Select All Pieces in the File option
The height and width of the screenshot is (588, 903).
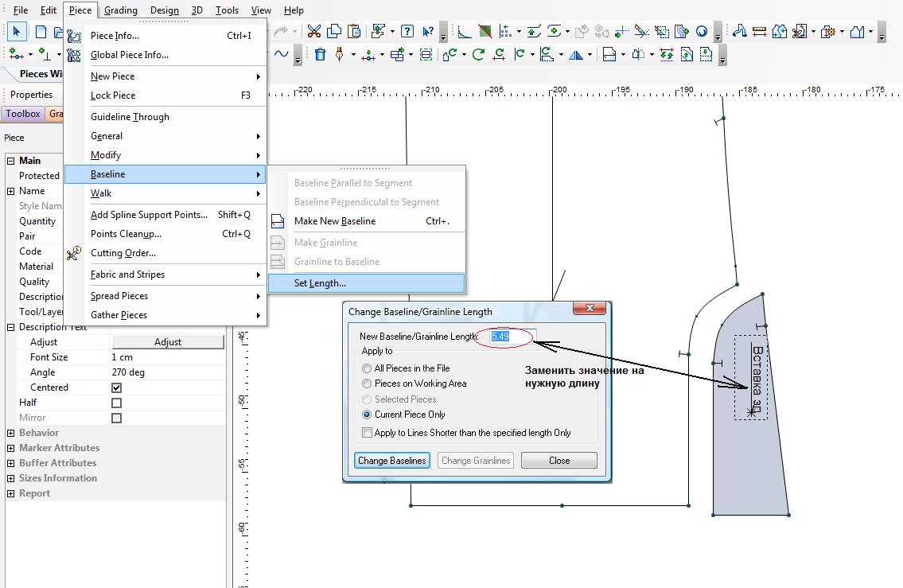tap(366, 368)
